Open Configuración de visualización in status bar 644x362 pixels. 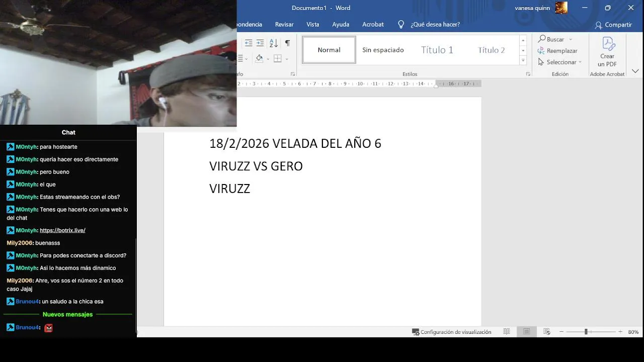pyautogui.click(x=451, y=332)
